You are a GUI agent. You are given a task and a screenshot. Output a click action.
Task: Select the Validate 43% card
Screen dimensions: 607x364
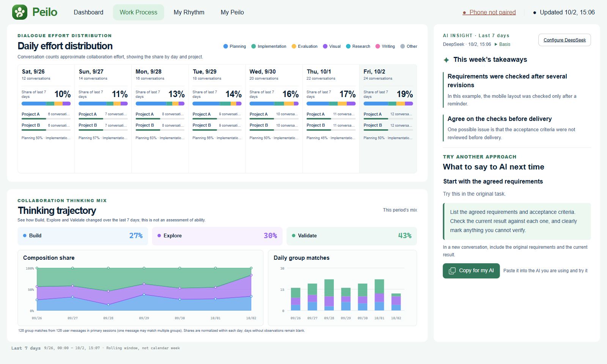(352, 236)
